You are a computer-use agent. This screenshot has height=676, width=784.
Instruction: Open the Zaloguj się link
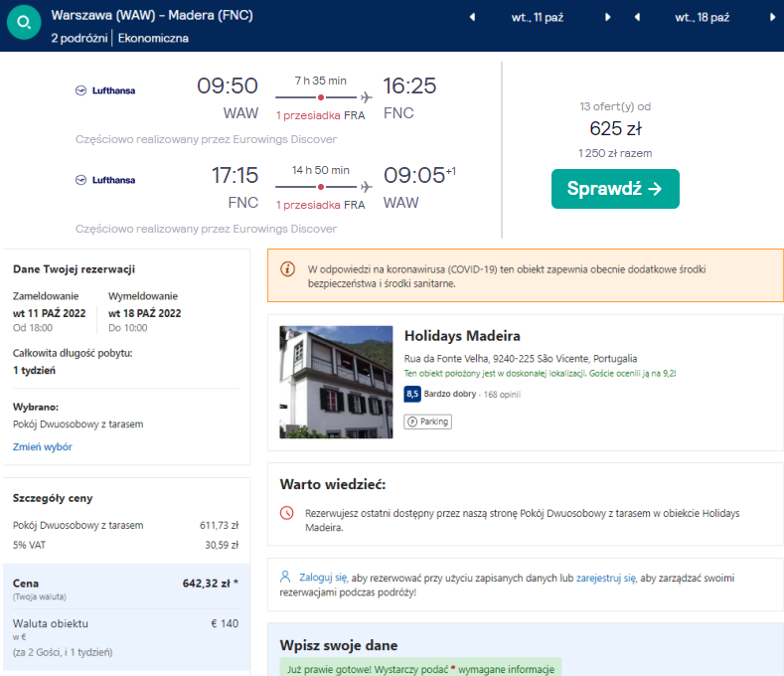323,578
